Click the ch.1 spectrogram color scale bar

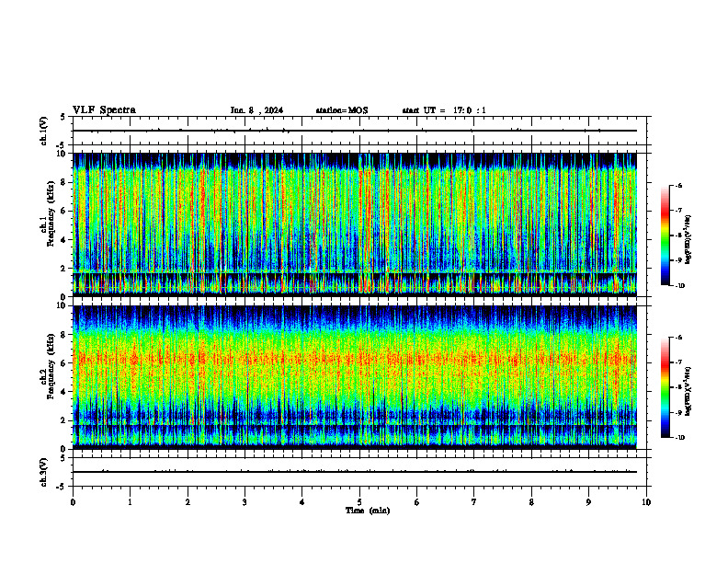(665, 236)
